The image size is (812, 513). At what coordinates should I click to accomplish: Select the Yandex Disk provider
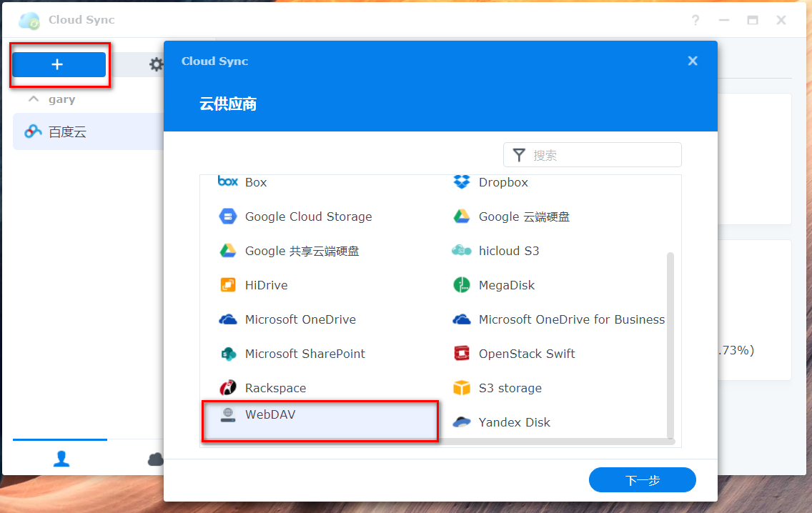(x=513, y=422)
